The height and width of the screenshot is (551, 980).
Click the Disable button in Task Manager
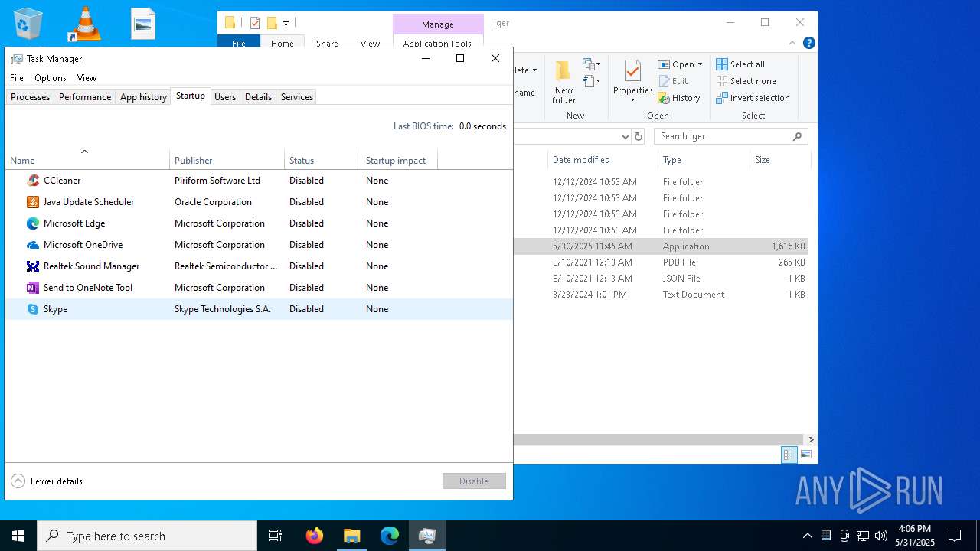(474, 481)
